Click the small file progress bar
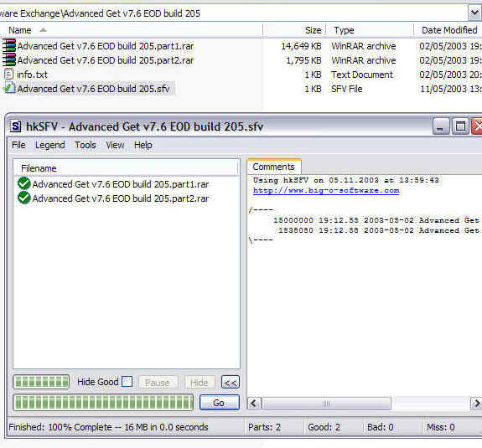Viewport: 482px width, 448px height. (41, 383)
